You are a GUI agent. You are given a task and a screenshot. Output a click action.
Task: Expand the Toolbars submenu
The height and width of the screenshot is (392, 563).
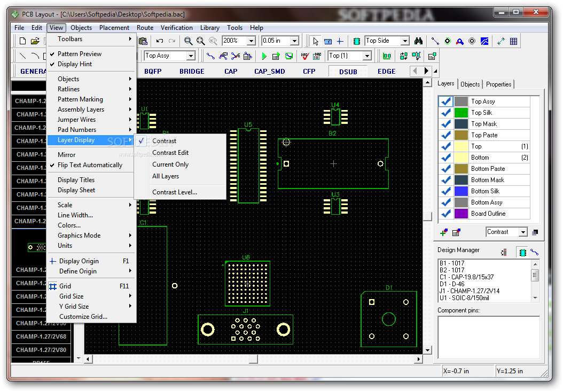[x=91, y=39]
